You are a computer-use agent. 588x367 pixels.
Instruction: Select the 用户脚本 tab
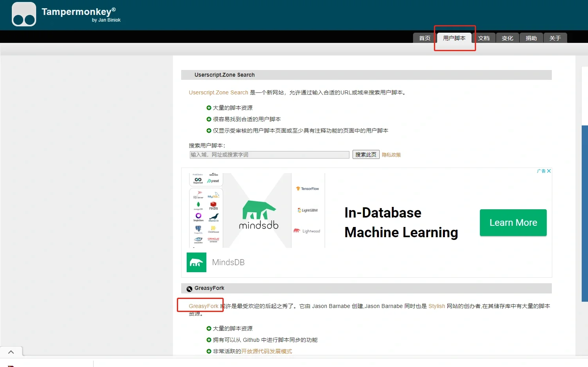[454, 38]
